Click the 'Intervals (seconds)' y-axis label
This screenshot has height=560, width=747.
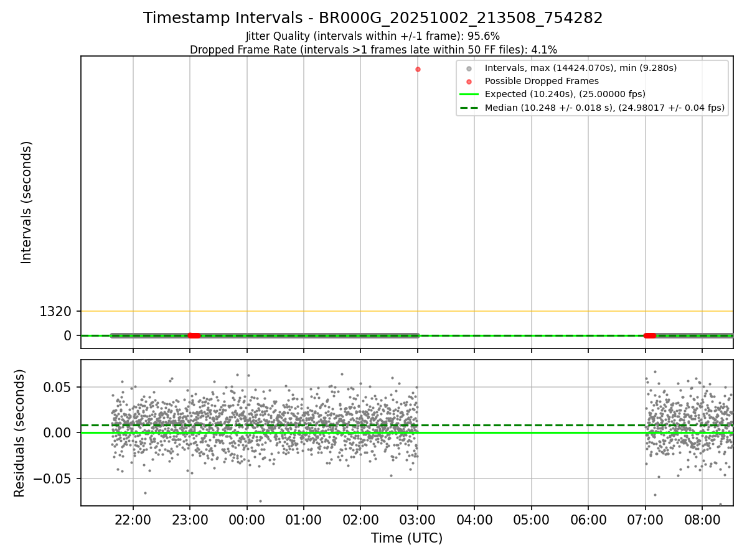point(26,202)
